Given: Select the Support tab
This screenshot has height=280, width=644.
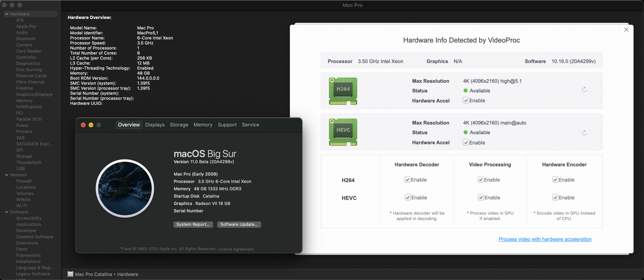Looking at the screenshot, I should point(227,125).
